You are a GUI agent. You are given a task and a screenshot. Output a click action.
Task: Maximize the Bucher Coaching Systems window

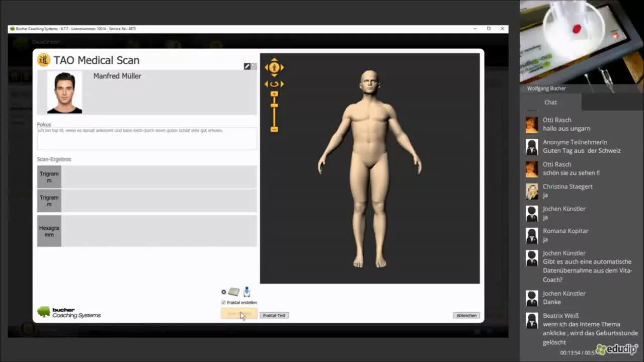(x=489, y=29)
